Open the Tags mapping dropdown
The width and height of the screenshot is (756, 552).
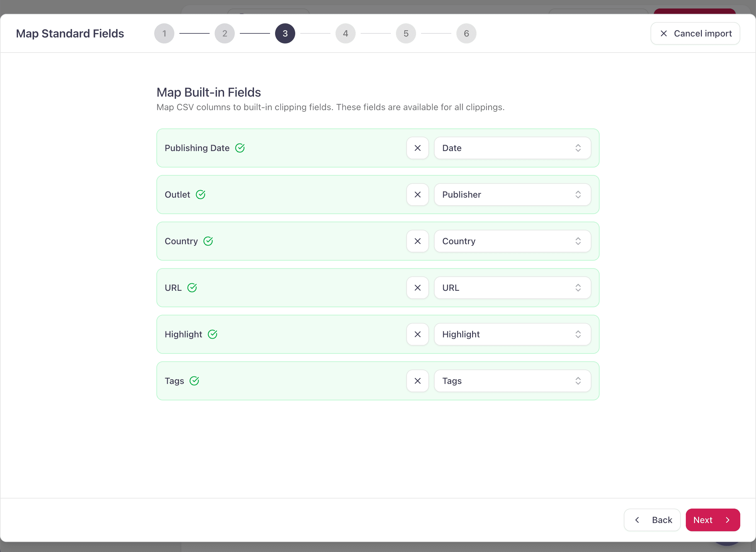point(512,380)
